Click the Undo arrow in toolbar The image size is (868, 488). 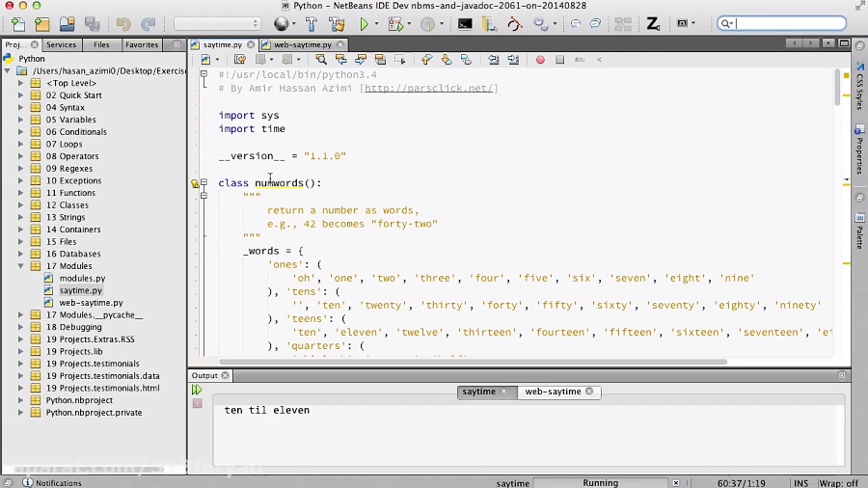click(122, 24)
